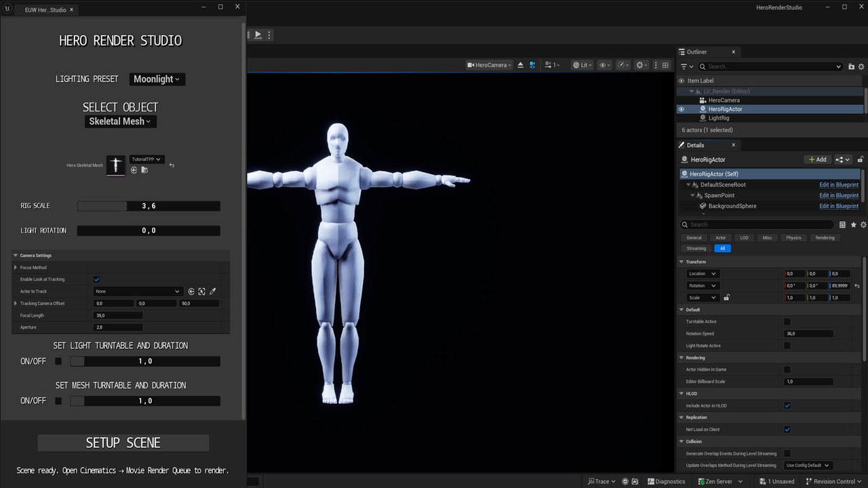This screenshot has height=488, width=868.
Task: Uncheck Net Load on Client
Action: pos(787,430)
